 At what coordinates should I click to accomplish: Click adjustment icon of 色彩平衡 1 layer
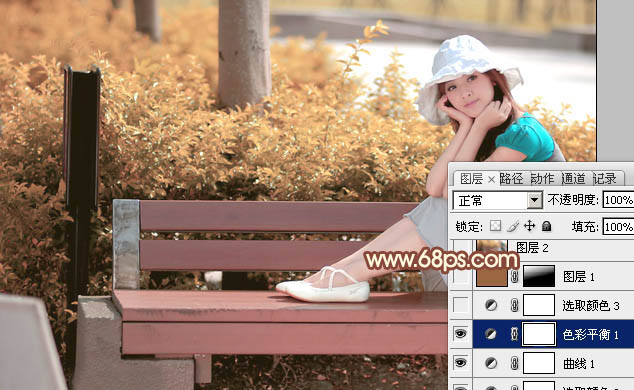tap(491, 334)
